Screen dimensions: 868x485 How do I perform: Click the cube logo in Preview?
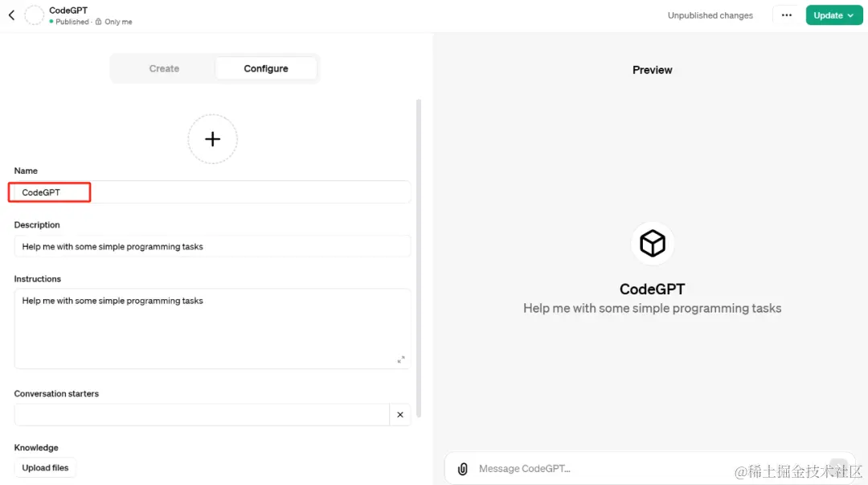[x=652, y=244]
